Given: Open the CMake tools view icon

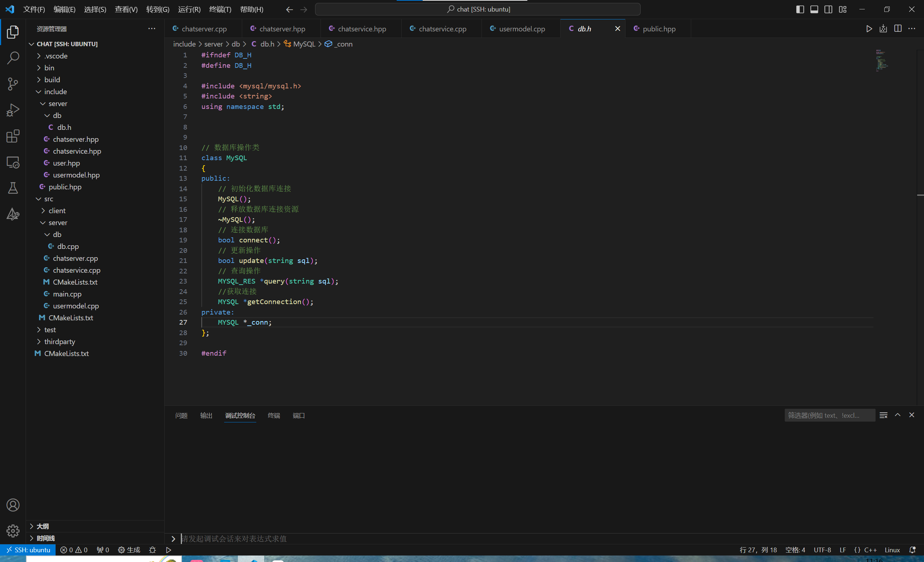Looking at the screenshot, I should coord(13,214).
